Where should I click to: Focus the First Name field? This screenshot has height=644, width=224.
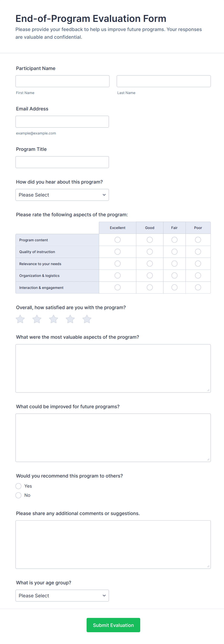[62, 81]
